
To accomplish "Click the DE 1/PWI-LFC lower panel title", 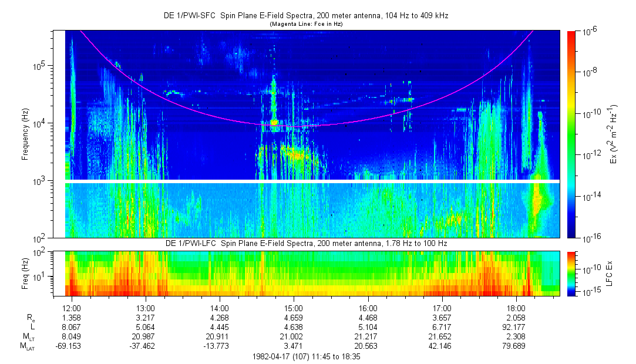I will tap(305, 243).
